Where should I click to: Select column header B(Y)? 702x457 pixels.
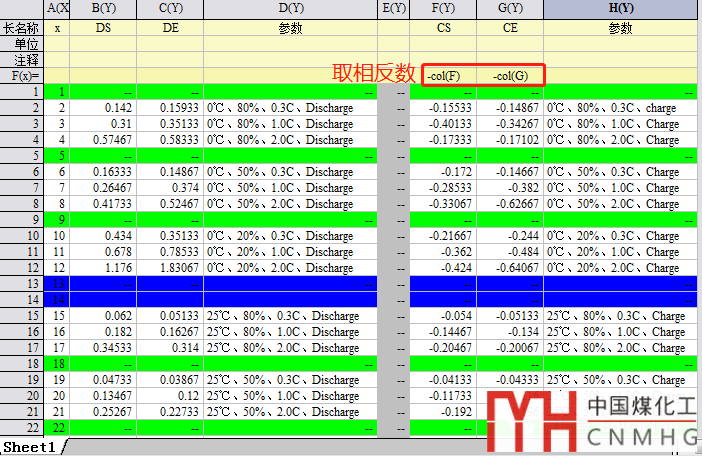(103, 9)
